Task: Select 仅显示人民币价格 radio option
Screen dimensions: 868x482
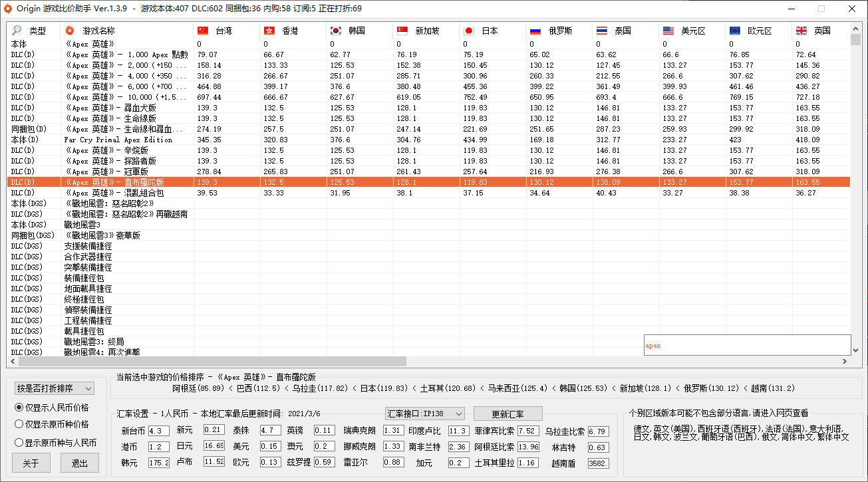Action: click(52, 408)
